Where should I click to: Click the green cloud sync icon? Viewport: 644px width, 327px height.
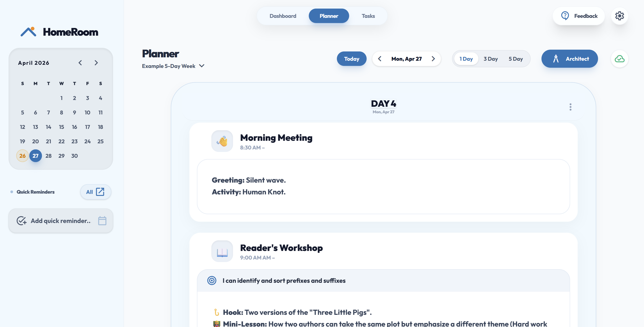tap(619, 59)
